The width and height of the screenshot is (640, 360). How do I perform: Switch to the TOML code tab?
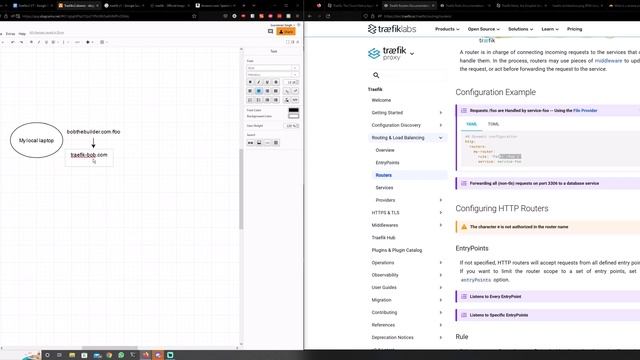[x=493, y=124]
